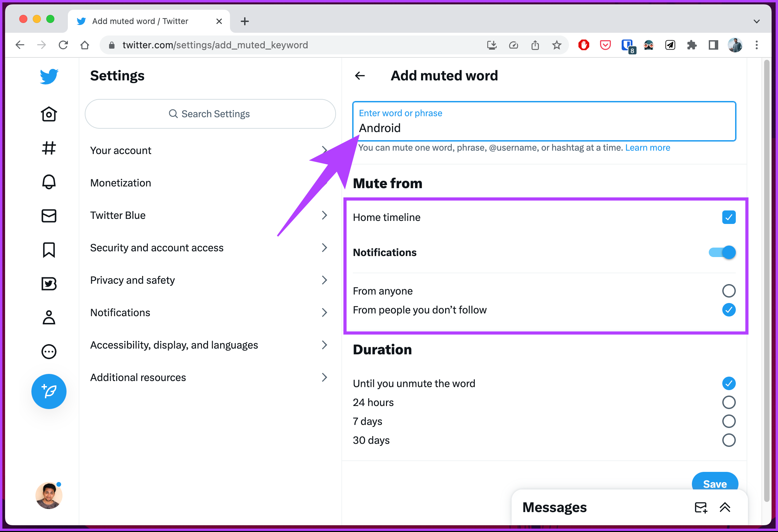Open Chrome profile avatar
This screenshot has height=532, width=778.
point(735,45)
